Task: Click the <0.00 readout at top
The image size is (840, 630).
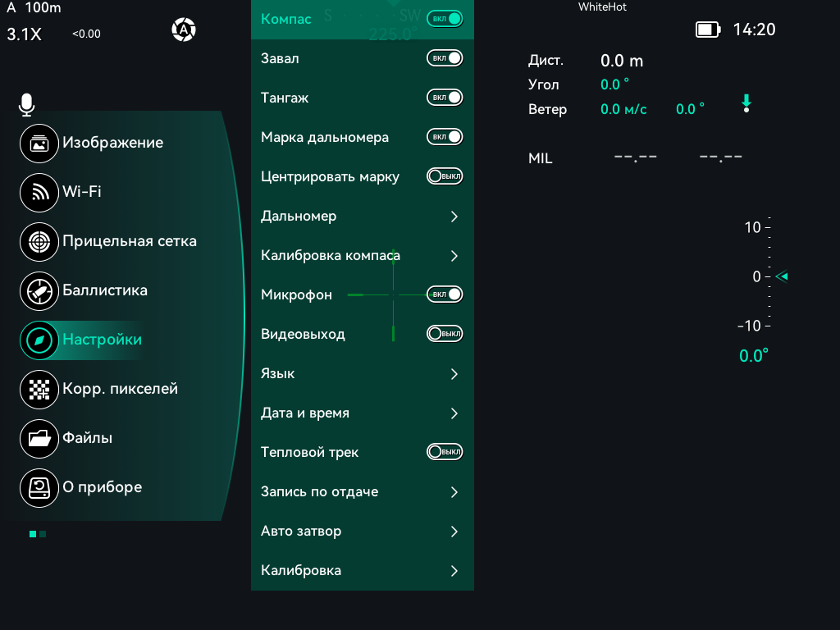Action: coord(86,34)
